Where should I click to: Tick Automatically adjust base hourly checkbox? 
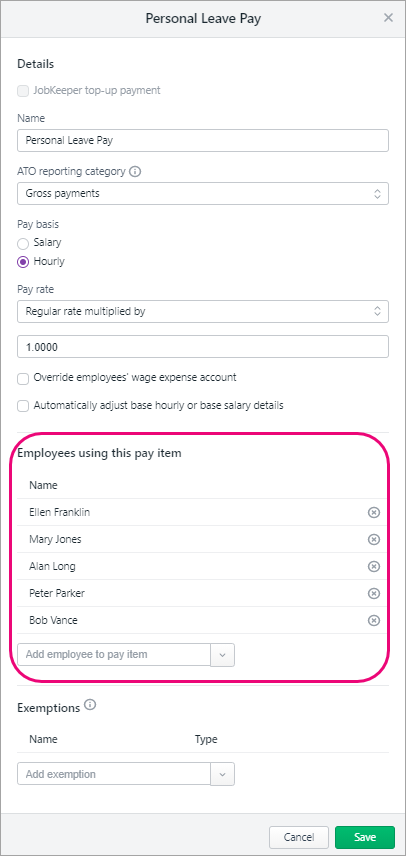point(23,406)
